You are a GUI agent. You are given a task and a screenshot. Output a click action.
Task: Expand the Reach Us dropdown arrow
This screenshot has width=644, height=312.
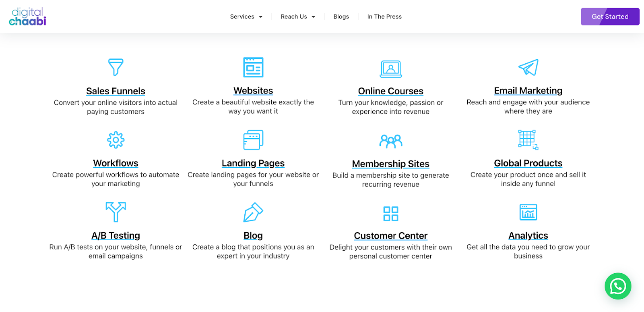pyautogui.click(x=313, y=17)
